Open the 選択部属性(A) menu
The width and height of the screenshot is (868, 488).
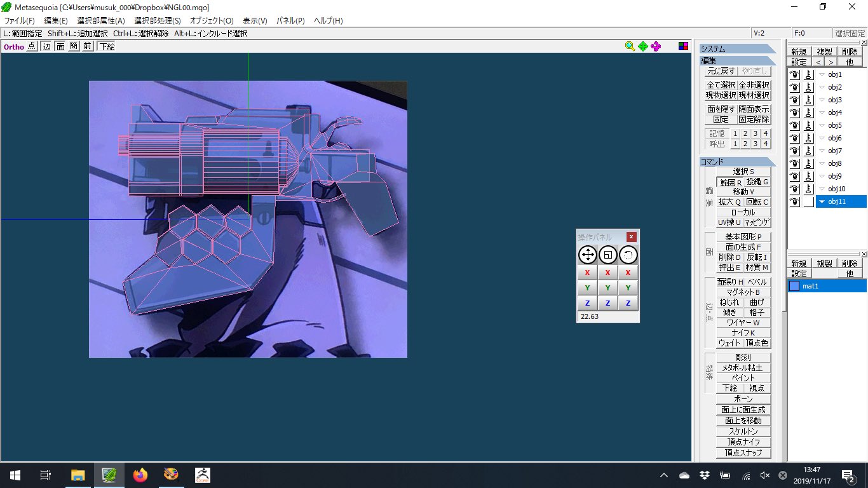click(x=101, y=20)
